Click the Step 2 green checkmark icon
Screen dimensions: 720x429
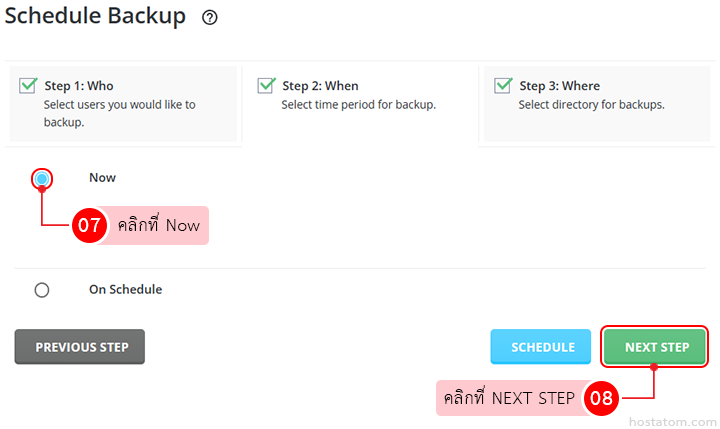pos(266,86)
